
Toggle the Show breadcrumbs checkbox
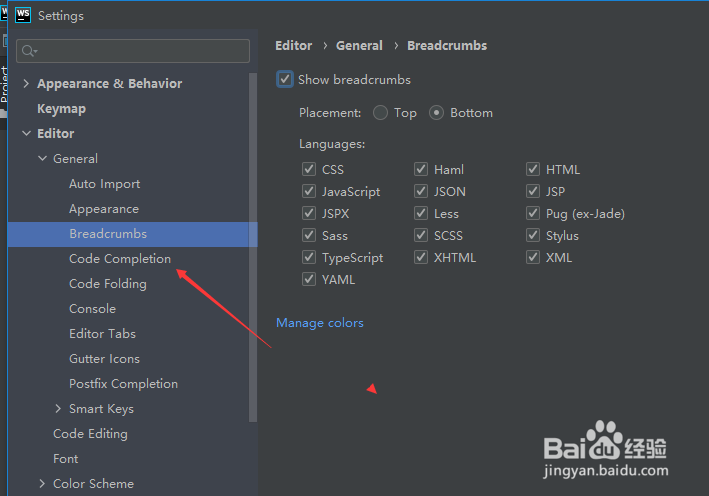click(286, 80)
